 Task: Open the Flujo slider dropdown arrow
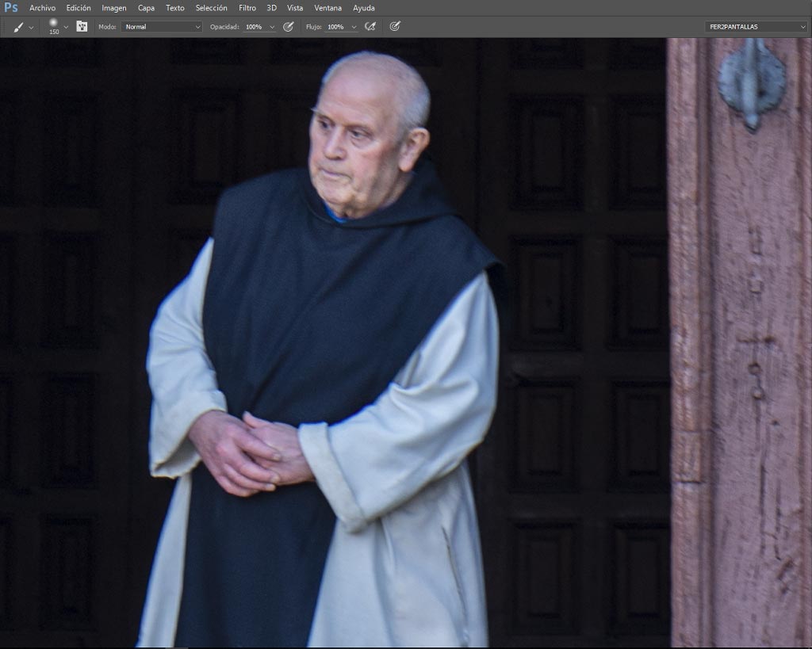pos(354,27)
